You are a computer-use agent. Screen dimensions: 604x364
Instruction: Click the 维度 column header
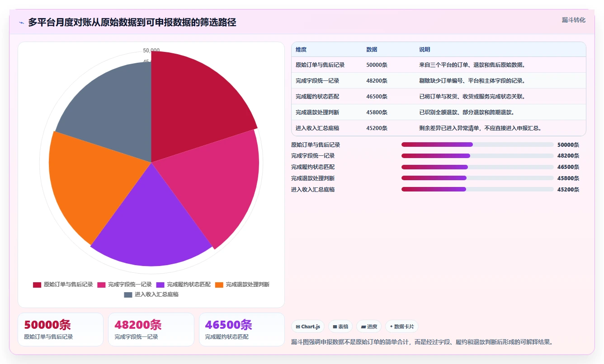[301, 50]
